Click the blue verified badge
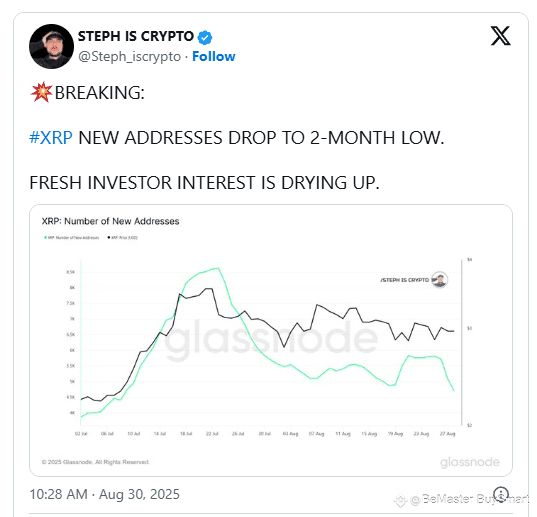 tap(205, 37)
